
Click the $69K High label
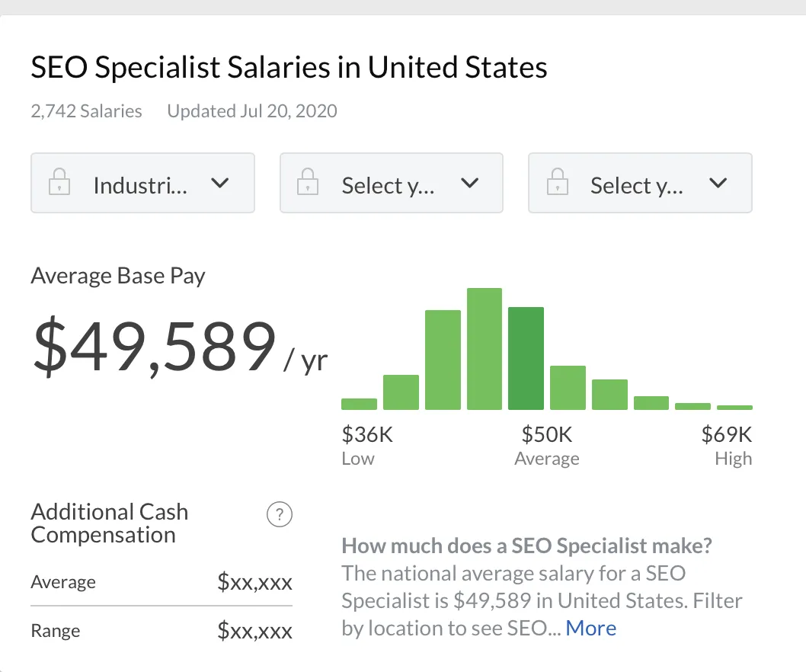tap(727, 445)
